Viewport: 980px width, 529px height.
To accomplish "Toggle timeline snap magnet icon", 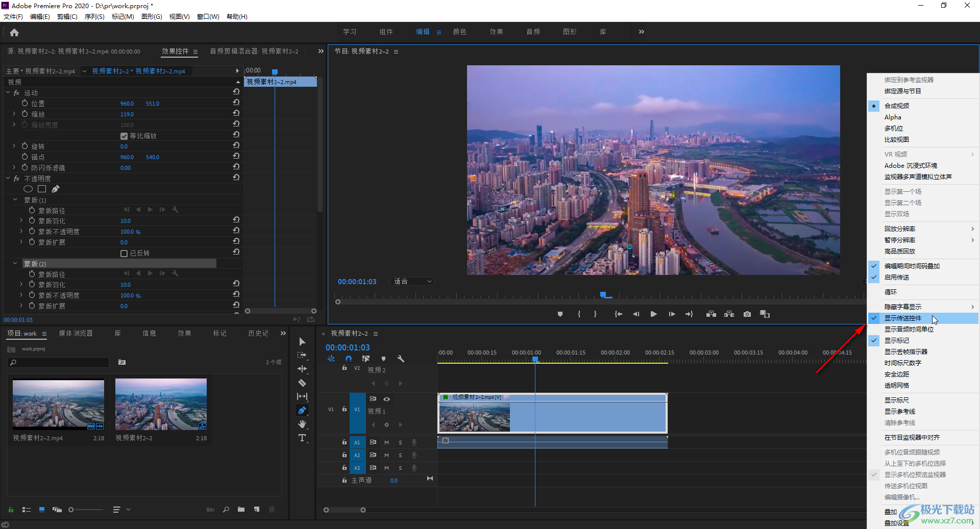I will pos(349,359).
